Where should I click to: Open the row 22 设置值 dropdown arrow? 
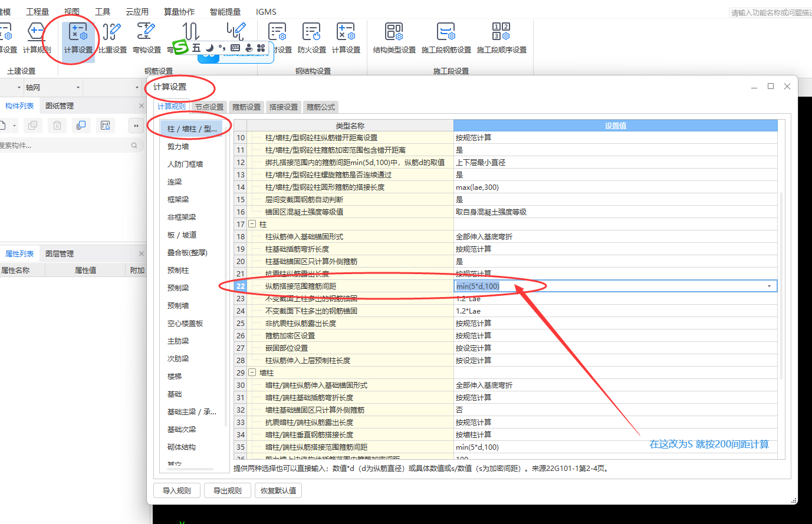click(x=769, y=286)
